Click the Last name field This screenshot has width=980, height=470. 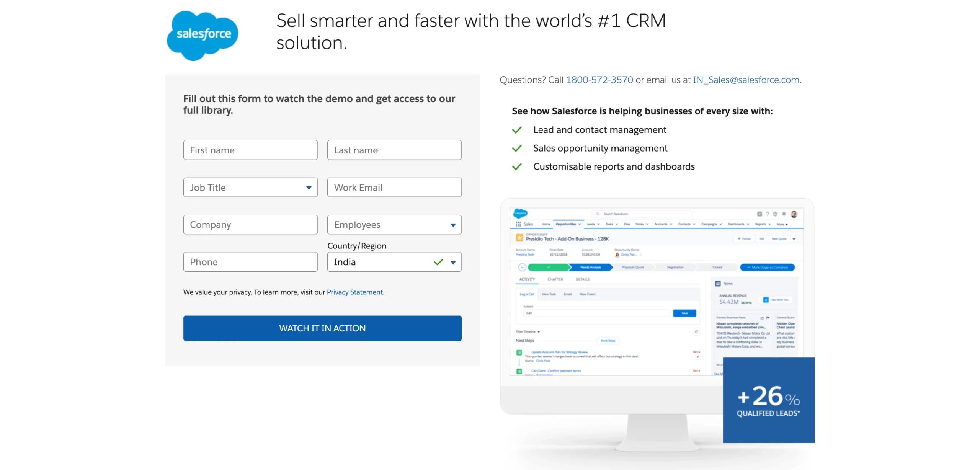(x=394, y=150)
